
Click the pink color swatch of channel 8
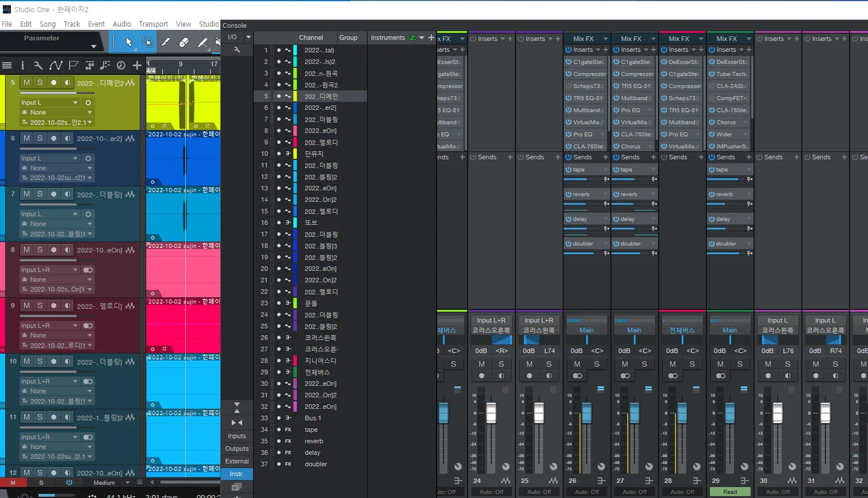(295, 131)
